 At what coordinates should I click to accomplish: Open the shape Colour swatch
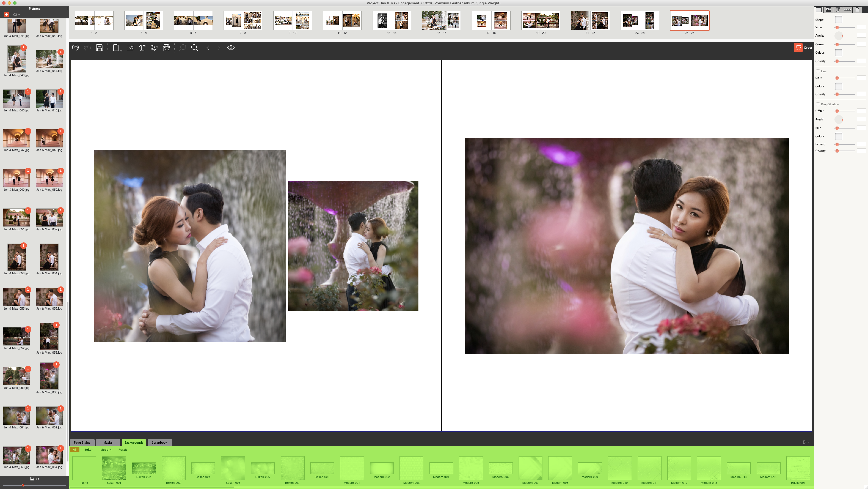pyautogui.click(x=839, y=53)
